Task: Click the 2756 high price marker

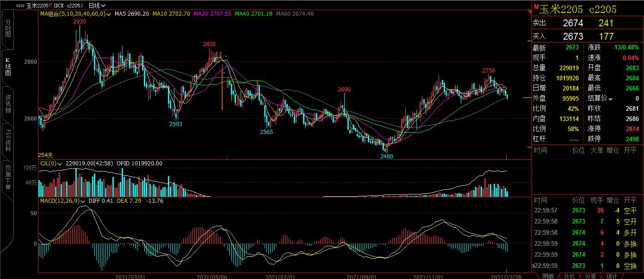Action: pyautogui.click(x=489, y=71)
